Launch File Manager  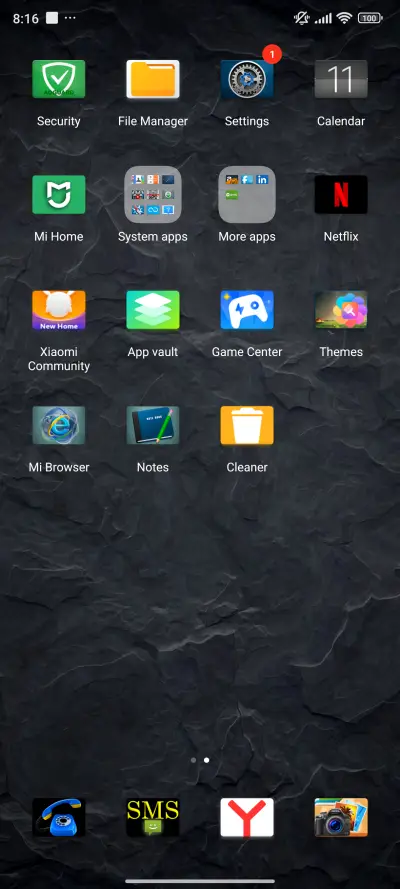coord(153,79)
